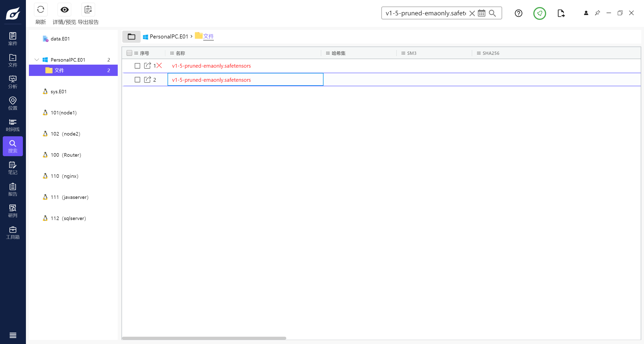Click the magnifier search icon in search box
Viewport: 644px width, 344px height.
[x=492, y=13]
